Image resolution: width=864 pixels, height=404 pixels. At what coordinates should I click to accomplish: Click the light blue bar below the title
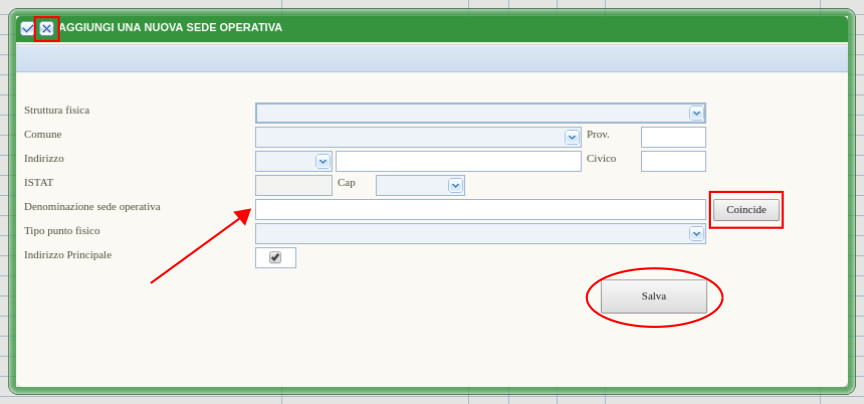432,58
